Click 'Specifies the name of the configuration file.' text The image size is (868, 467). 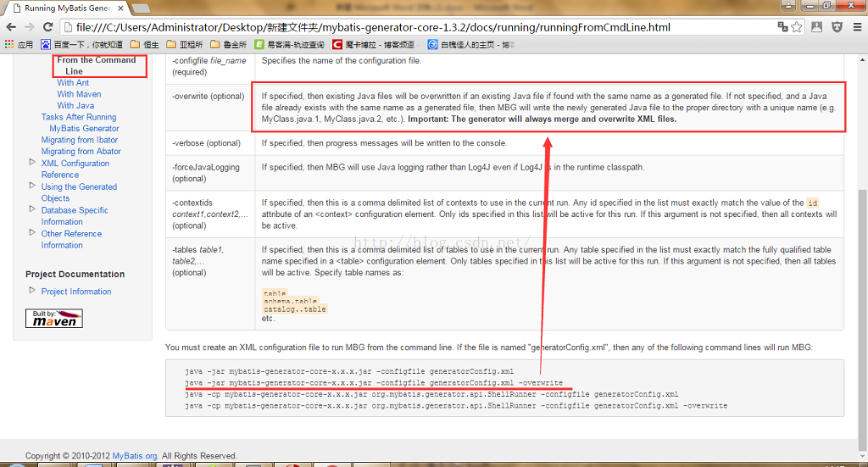click(341, 61)
